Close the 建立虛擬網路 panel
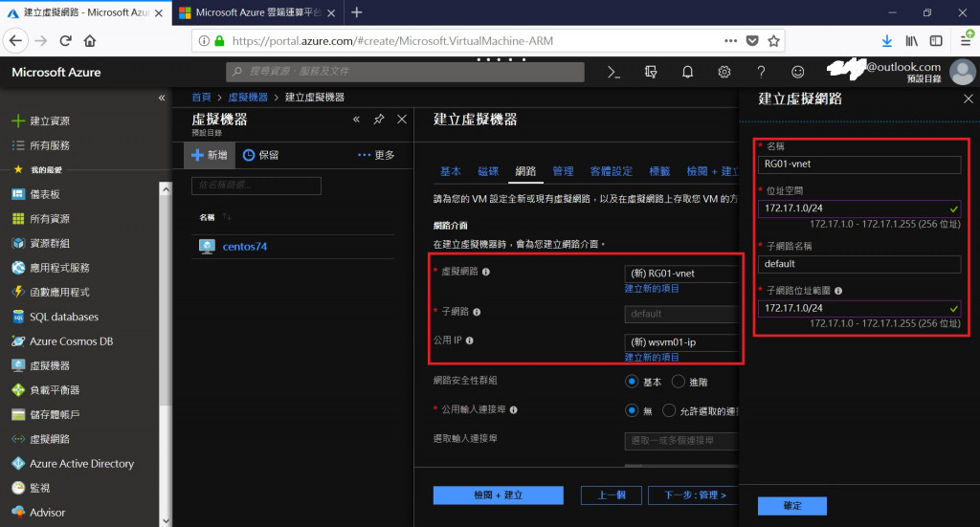Viewport: 980px width, 527px height. click(969, 99)
